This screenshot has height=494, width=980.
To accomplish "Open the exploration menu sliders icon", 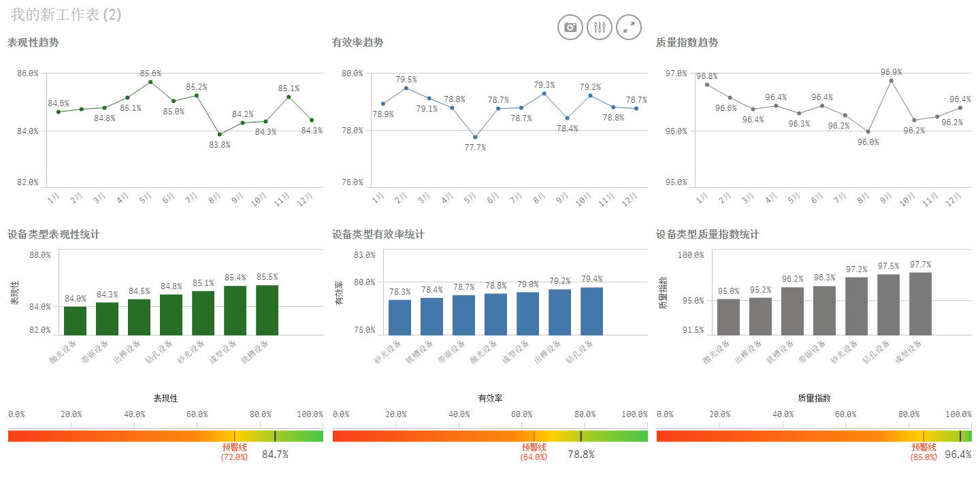I will click(x=600, y=27).
